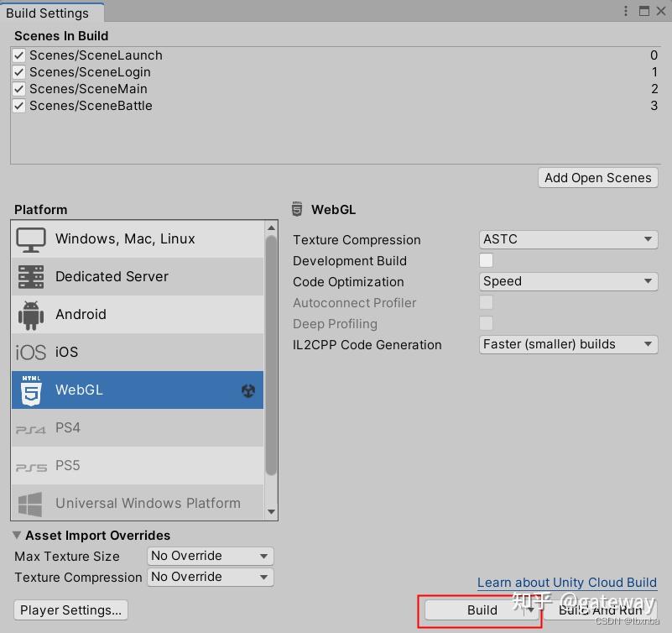Uncheck the Scenes/SceneBattle scene
The height and width of the screenshot is (633, 672).
point(18,106)
